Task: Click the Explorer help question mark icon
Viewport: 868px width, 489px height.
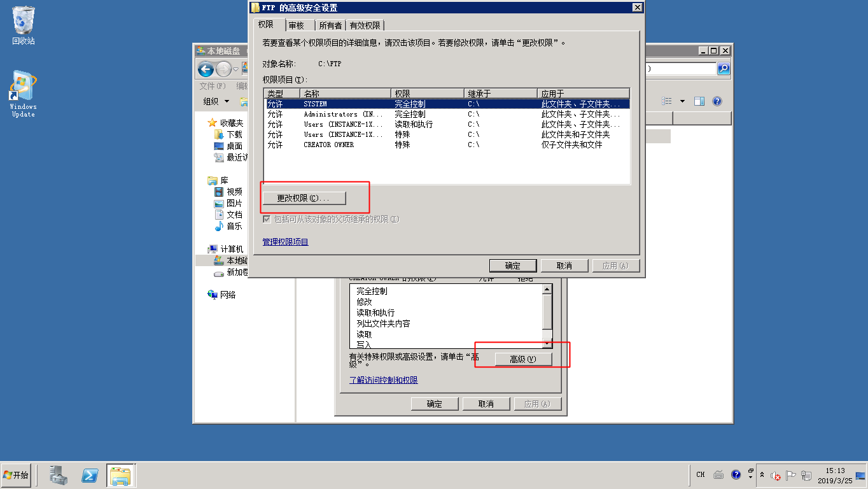Action: point(717,101)
